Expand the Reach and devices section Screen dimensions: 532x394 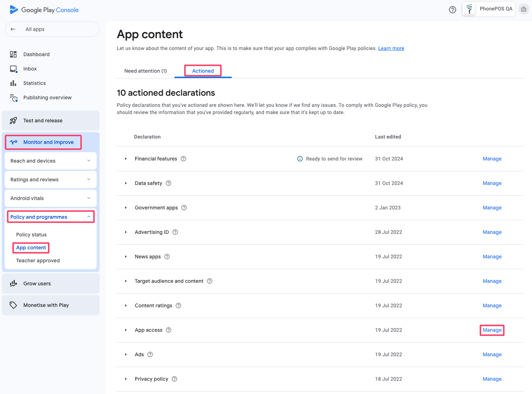(x=89, y=161)
